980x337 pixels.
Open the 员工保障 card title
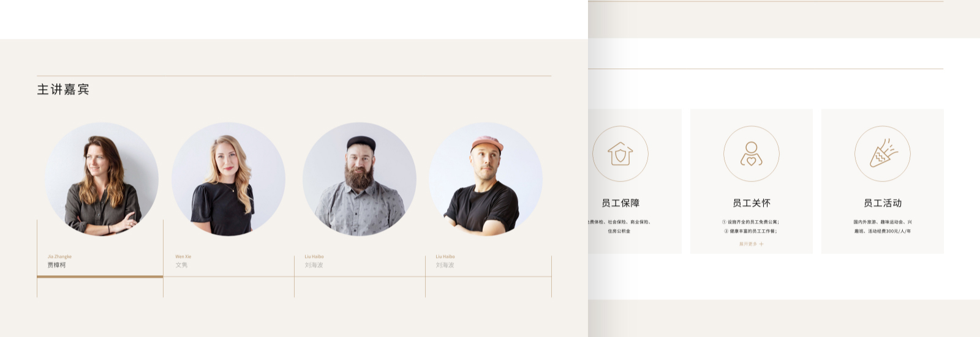pos(620,203)
